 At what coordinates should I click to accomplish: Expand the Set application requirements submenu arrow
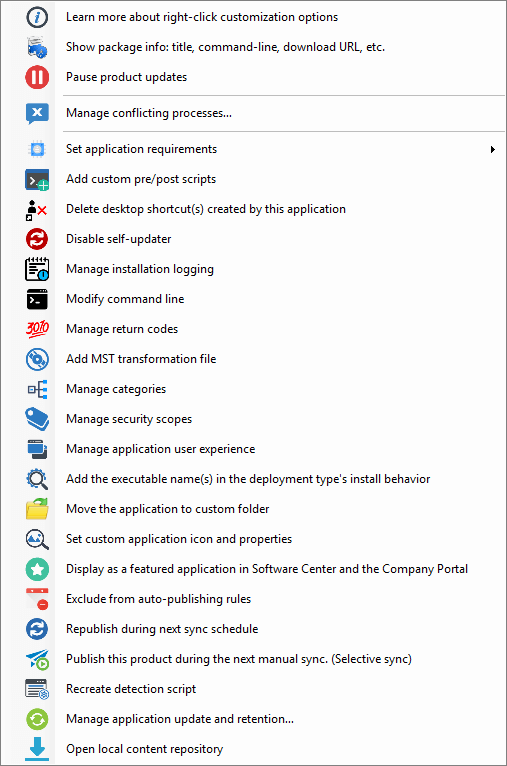[x=493, y=149]
